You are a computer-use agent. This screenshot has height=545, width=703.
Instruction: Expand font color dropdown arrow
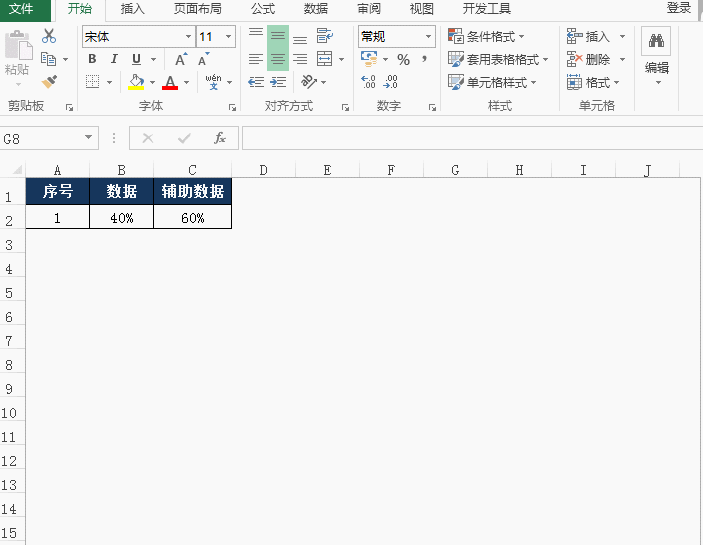(x=187, y=82)
